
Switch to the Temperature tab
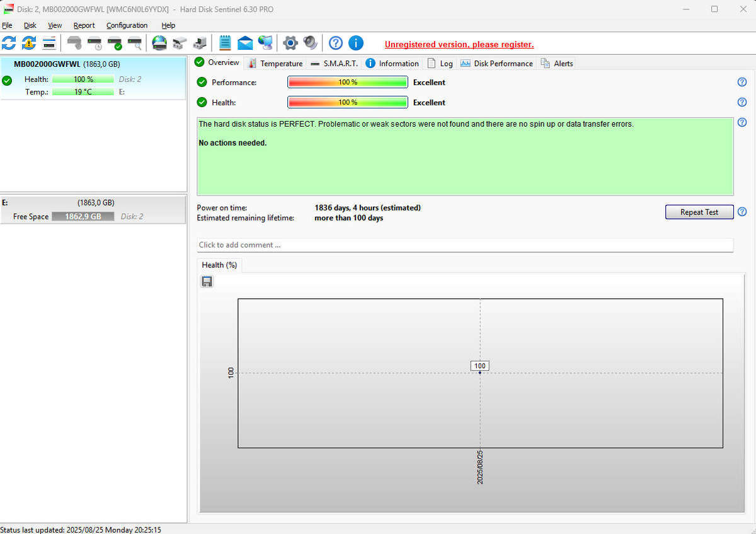[x=275, y=64]
